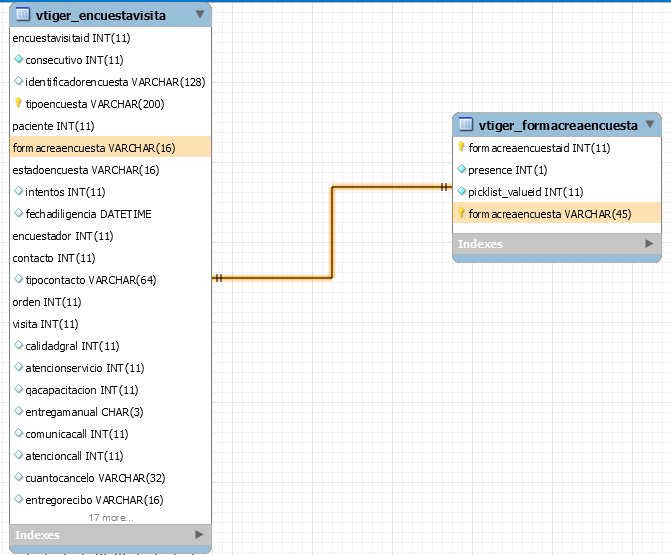Click the entregorecibo column diamond icon
This screenshot has width=671, height=555.
click(x=18, y=499)
